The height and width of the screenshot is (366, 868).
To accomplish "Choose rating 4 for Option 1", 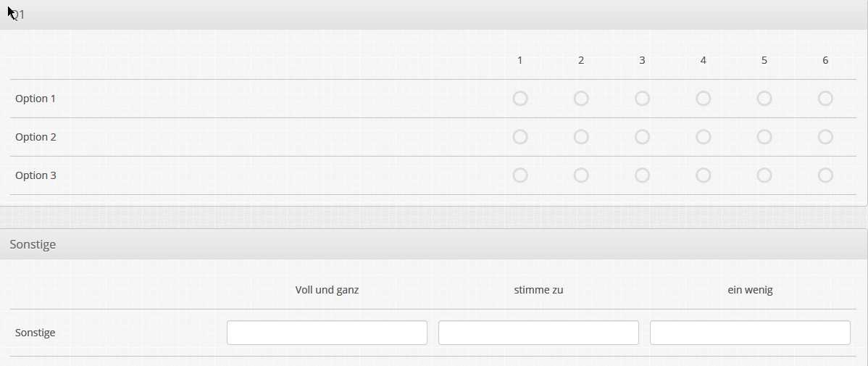I will point(703,99).
